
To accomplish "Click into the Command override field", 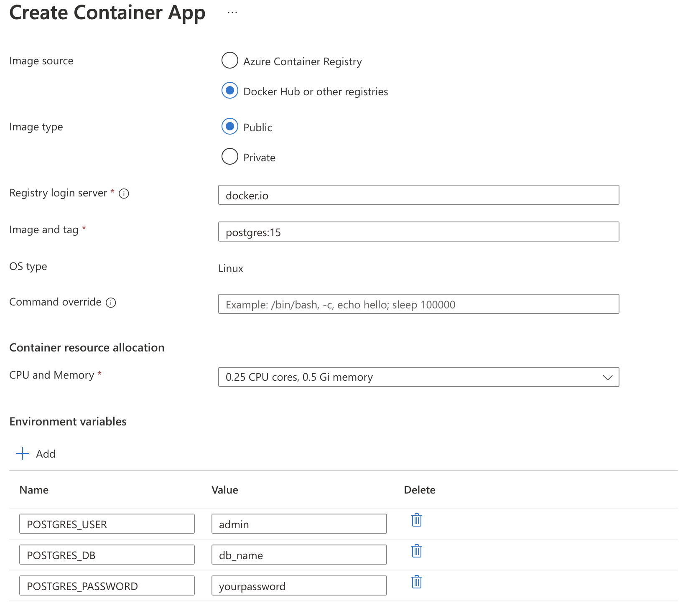I will [418, 304].
